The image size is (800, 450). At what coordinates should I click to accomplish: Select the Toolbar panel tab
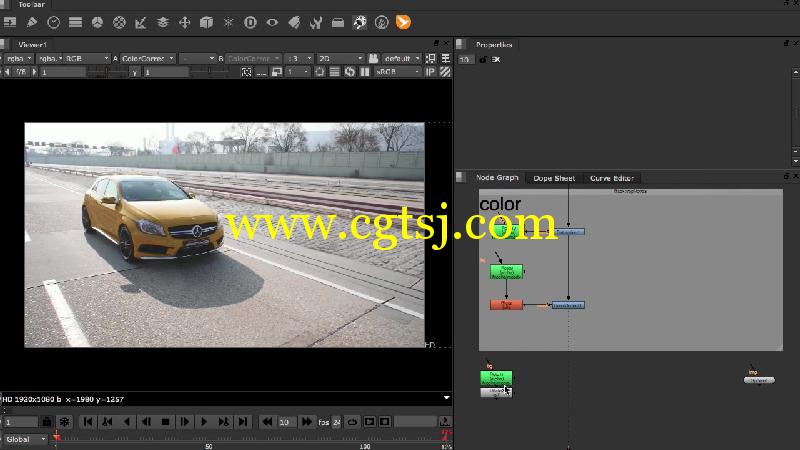pyautogui.click(x=32, y=4)
